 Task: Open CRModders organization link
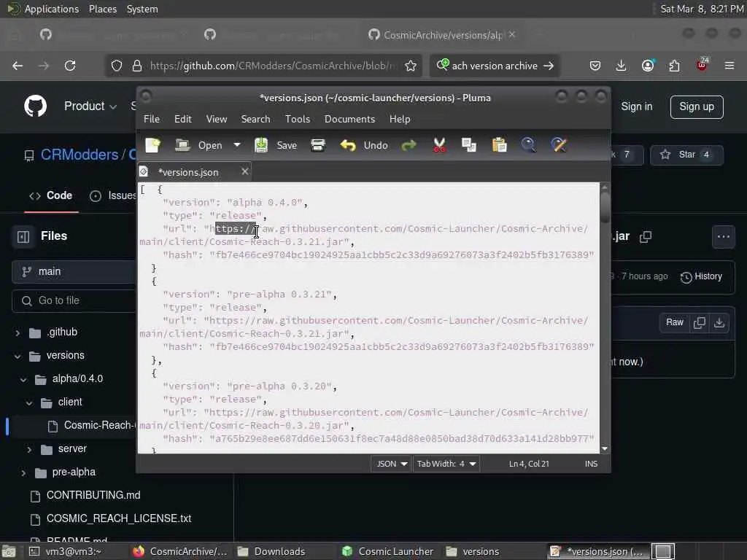80,155
